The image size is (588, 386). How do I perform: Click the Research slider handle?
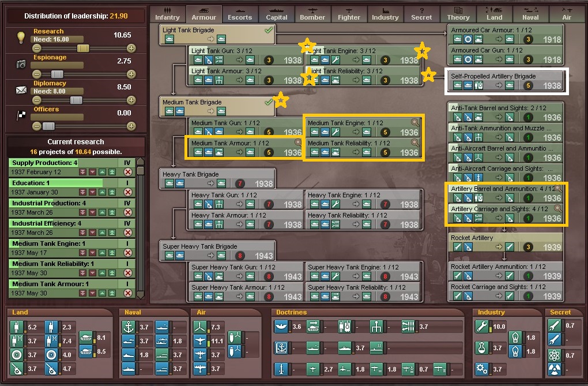(83, 48)
